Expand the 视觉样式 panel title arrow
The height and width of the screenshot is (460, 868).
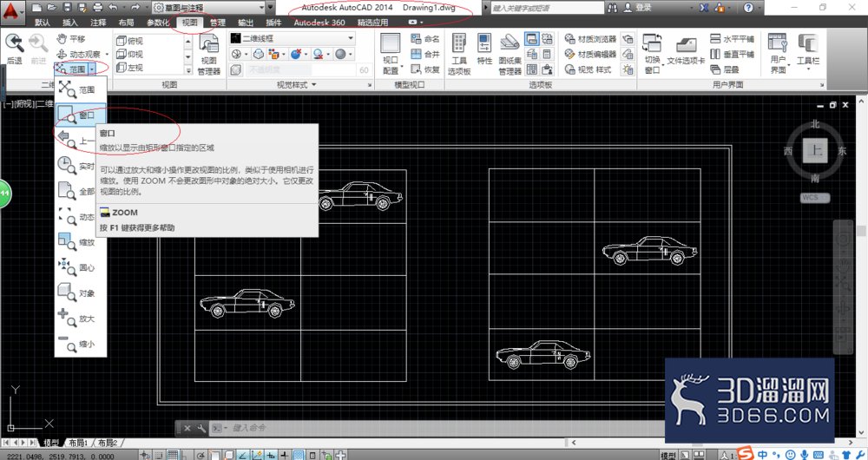[x=314, y=85]
